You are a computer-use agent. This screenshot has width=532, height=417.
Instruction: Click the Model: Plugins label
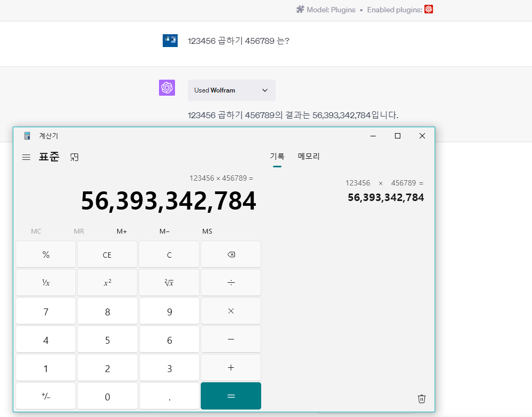coord(331,10)
